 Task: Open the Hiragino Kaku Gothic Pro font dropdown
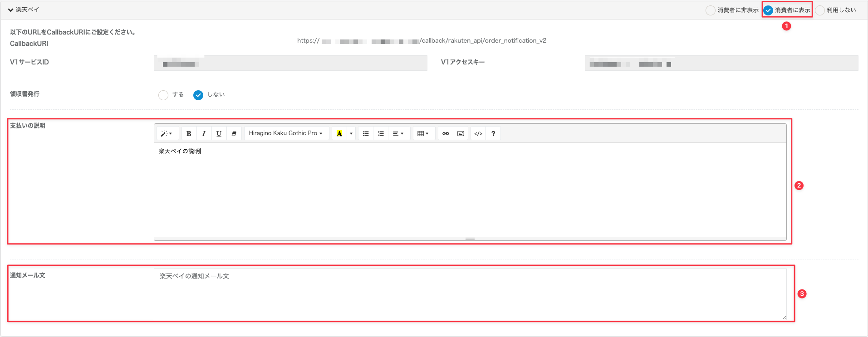point(286,133)
